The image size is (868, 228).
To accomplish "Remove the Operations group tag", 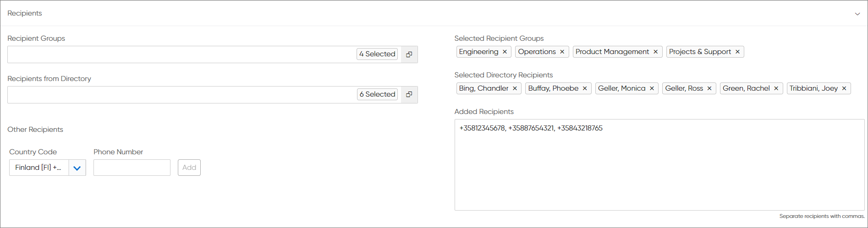I will pos(562,52).
